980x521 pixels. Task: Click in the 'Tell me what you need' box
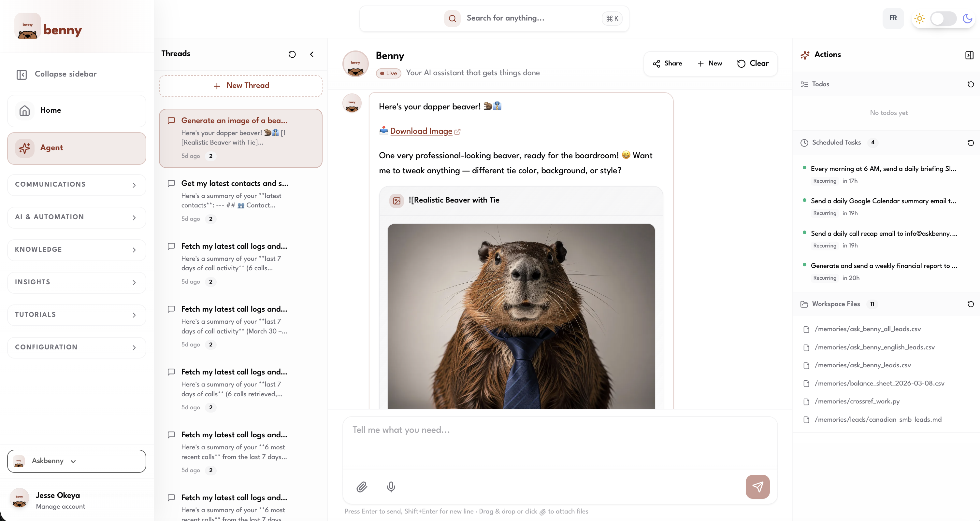tap(560, 443)
